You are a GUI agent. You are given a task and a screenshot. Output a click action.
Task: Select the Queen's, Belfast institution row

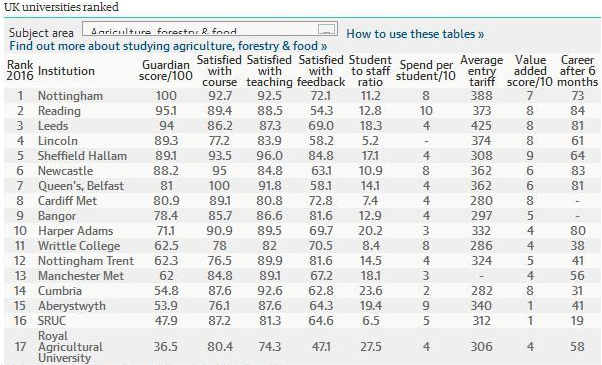[302, 186]
